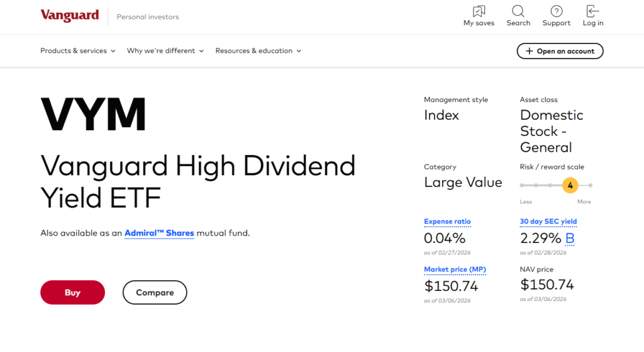Click 'as of 02/28/2026' date

click(x=543, y=253)
